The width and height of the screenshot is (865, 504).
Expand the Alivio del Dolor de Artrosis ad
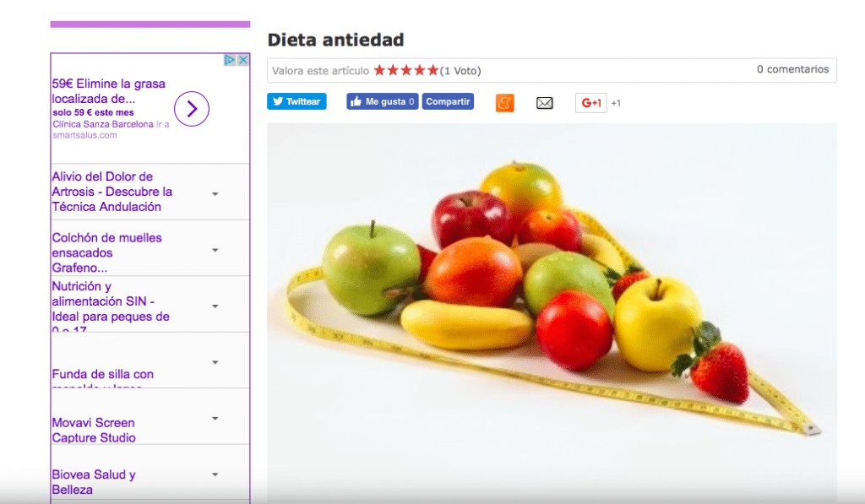coord(215,194)
